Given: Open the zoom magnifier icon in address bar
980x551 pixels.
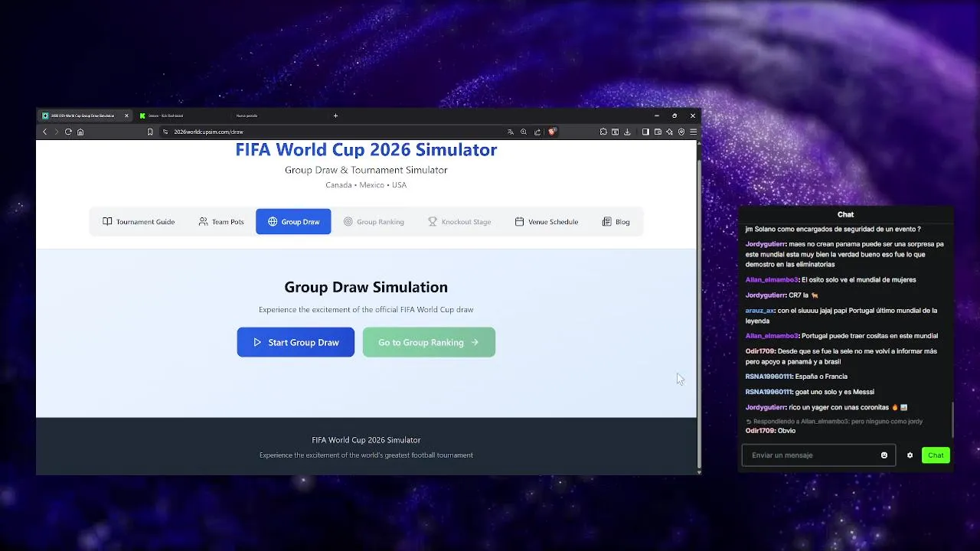Looking at the screenshot, I should (524, 132).
